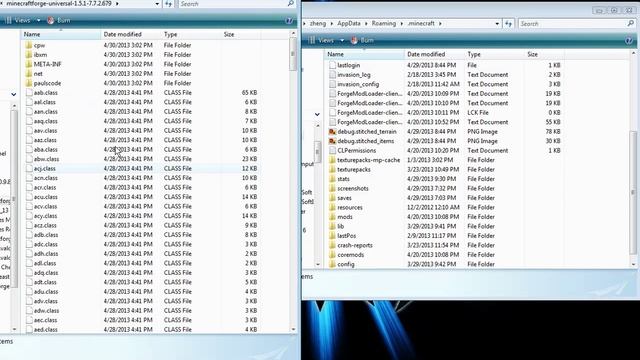Viewport: 640px width, 360px height.
Task: Focus the Search field in the left window
Action: point(233,4)
